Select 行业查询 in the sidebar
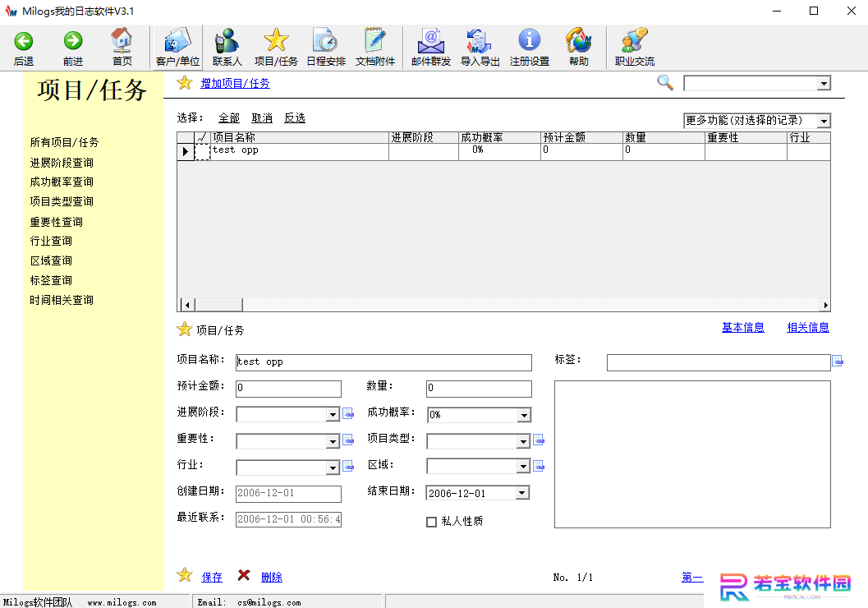This screenshot has height=608, width=868. 51,241
